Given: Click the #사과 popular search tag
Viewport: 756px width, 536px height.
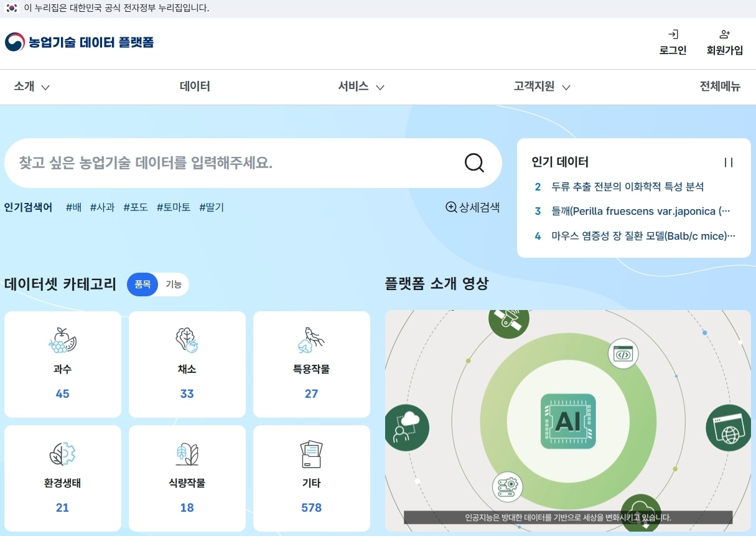Looking at the screenshot, I should pyautogui.click(x=101, y=207).
